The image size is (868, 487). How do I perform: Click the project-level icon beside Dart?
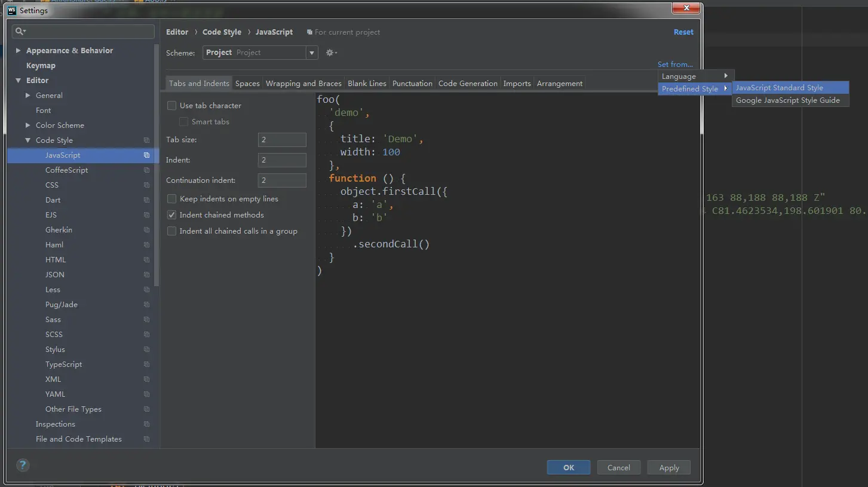tap(146, 200)
